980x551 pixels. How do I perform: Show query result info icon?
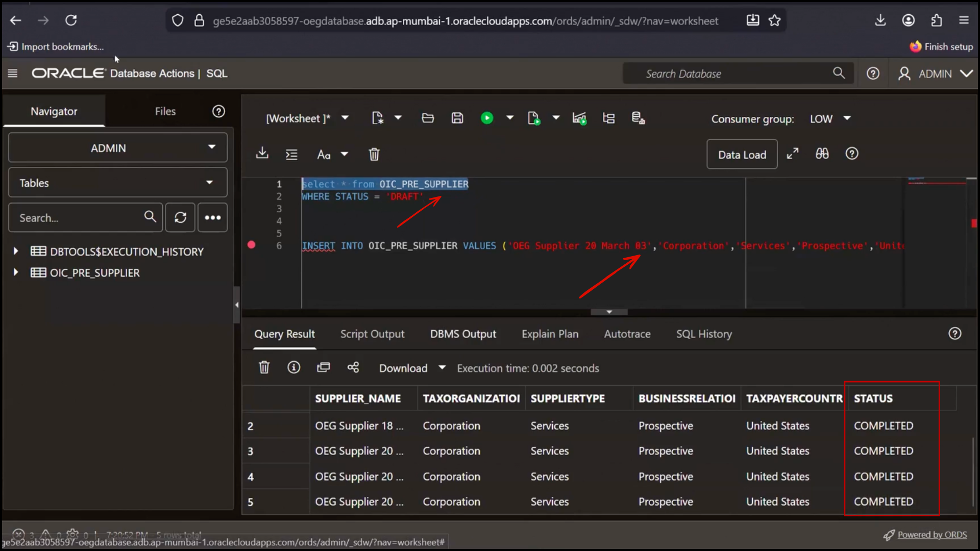point(293,367)
